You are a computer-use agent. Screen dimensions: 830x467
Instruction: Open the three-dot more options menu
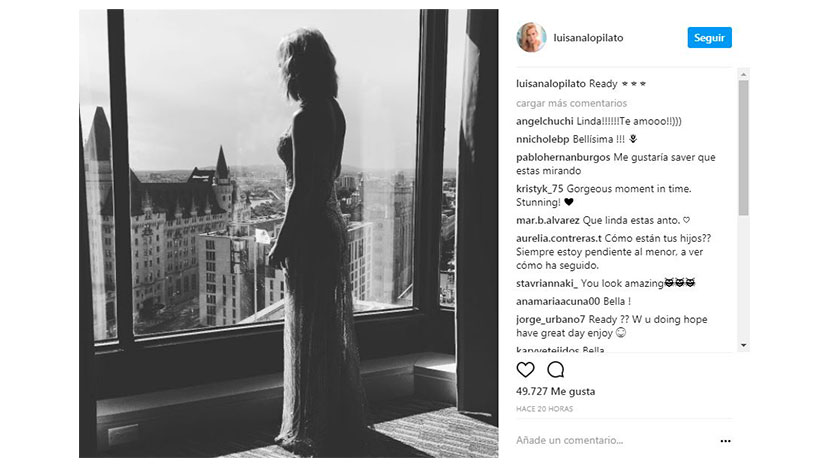pos(725,441)
